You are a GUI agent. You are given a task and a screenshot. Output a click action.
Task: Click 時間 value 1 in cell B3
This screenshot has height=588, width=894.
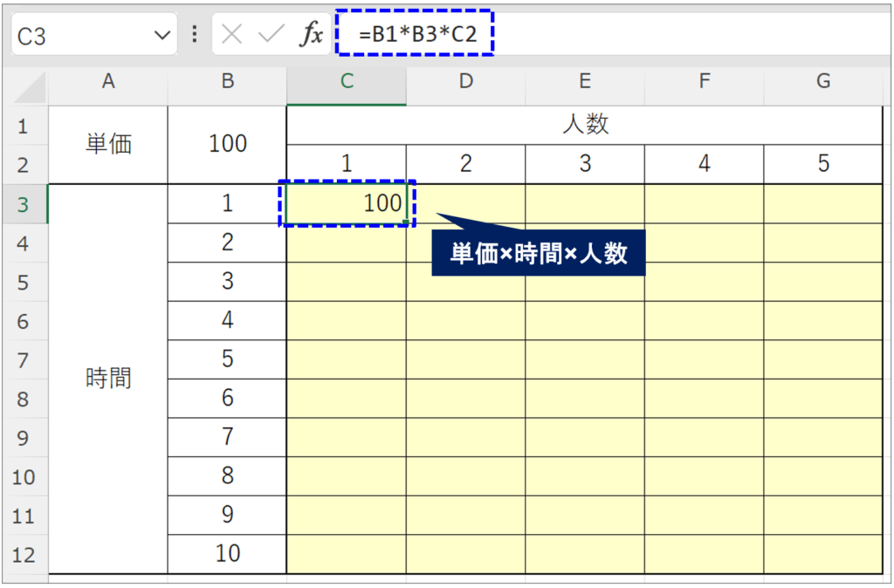(228, 203)
